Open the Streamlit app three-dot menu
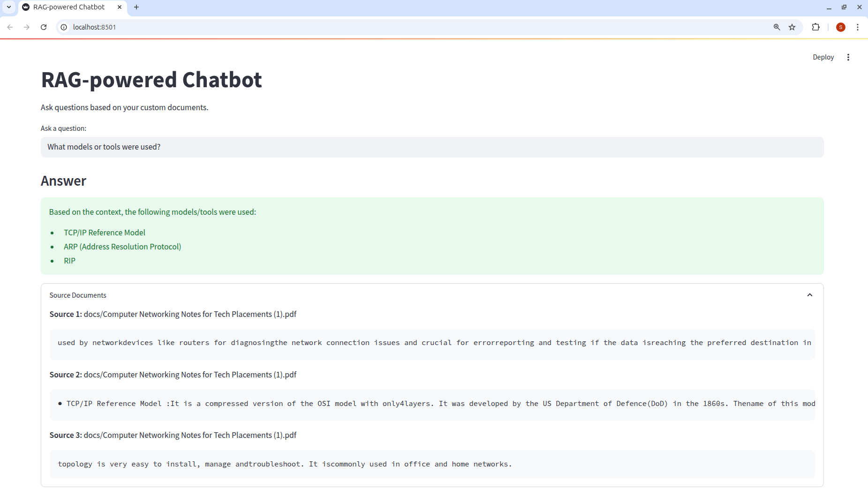This screenshot has height=489, width=868. (x=848, y=57)
